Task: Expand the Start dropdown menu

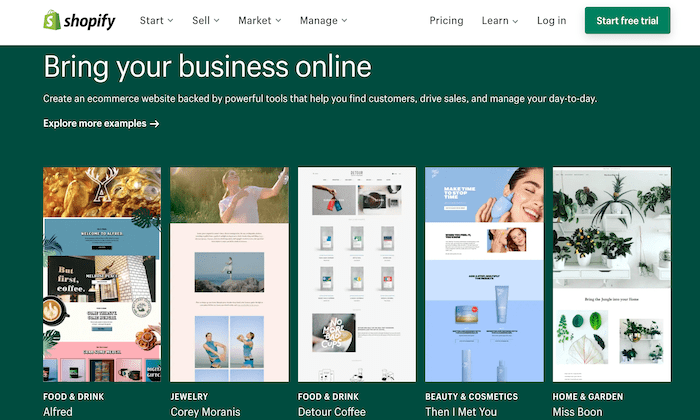Action: [156, 21]
